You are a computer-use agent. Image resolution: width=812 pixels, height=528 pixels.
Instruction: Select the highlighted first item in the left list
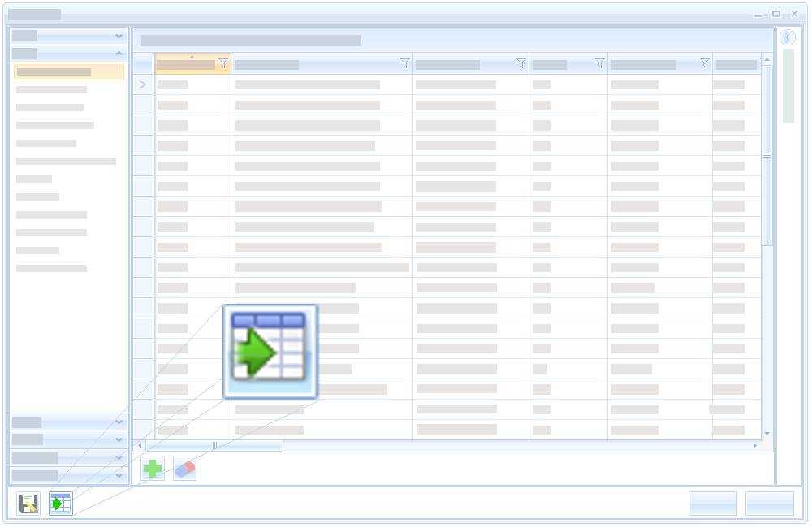tap(68, 71)
